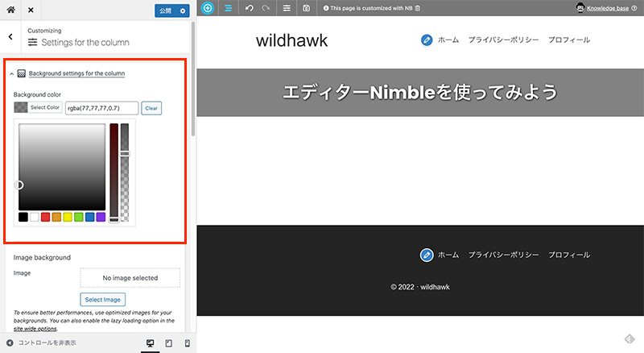Click プロフィール in the header menu
644x353 pixels.
(569, 39)
